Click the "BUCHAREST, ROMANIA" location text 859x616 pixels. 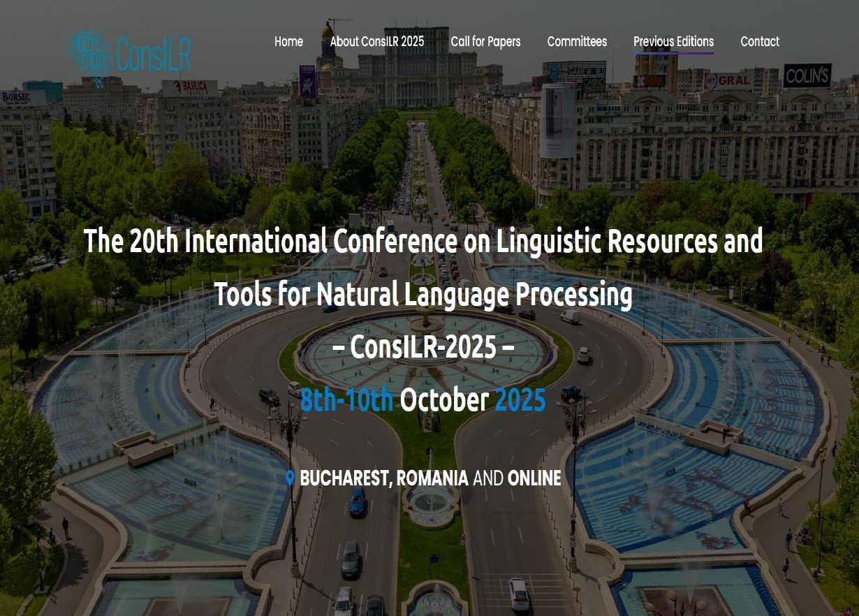pyautogui.click(x=383, y=478)
